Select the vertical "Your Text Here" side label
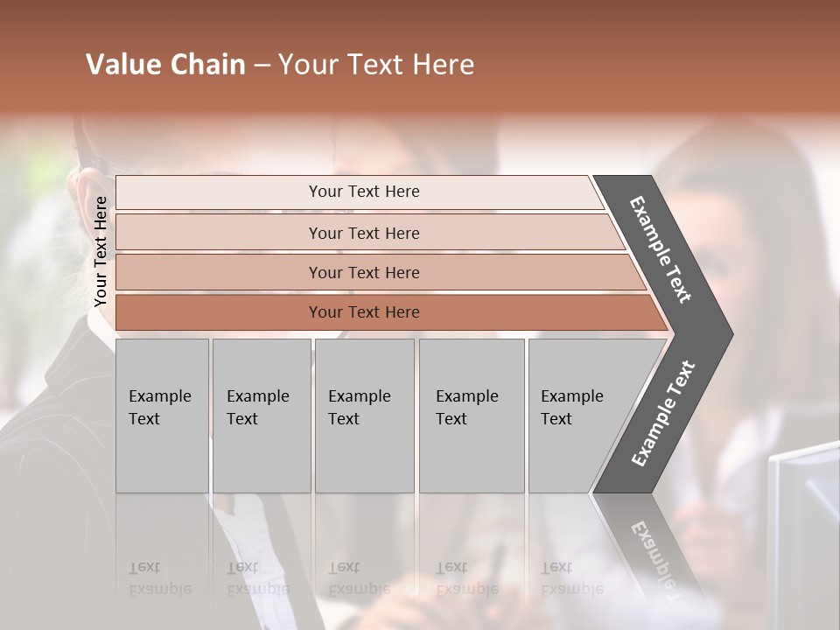This screenshot has width=840, height=630. [101, 251]
